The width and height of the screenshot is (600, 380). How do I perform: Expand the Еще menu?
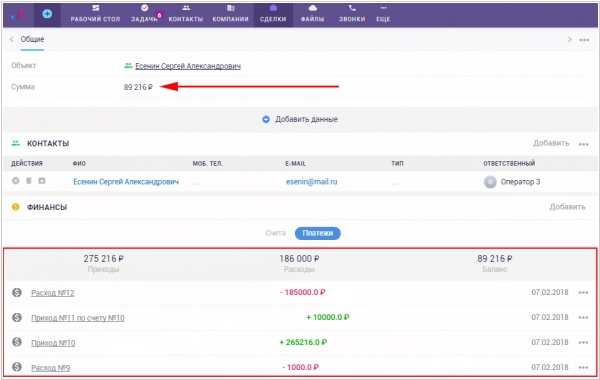click(383, 14)
